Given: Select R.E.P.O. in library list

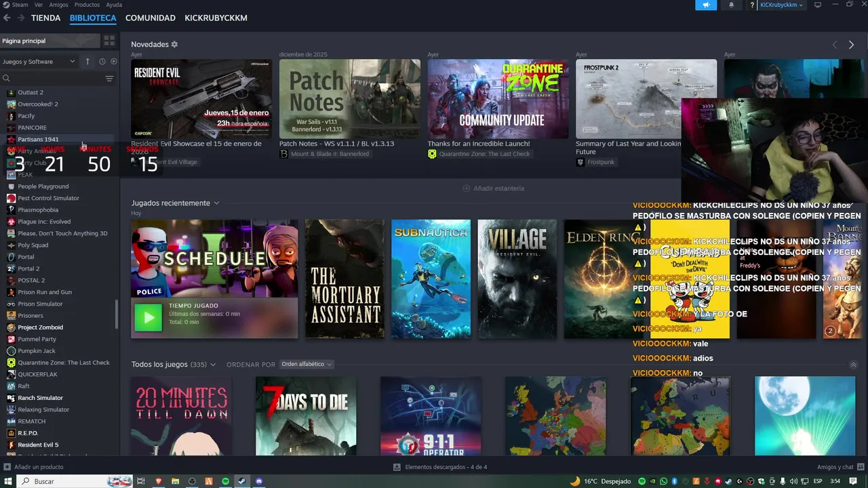Looking at the screenshot, I should (x=28, y=433).
